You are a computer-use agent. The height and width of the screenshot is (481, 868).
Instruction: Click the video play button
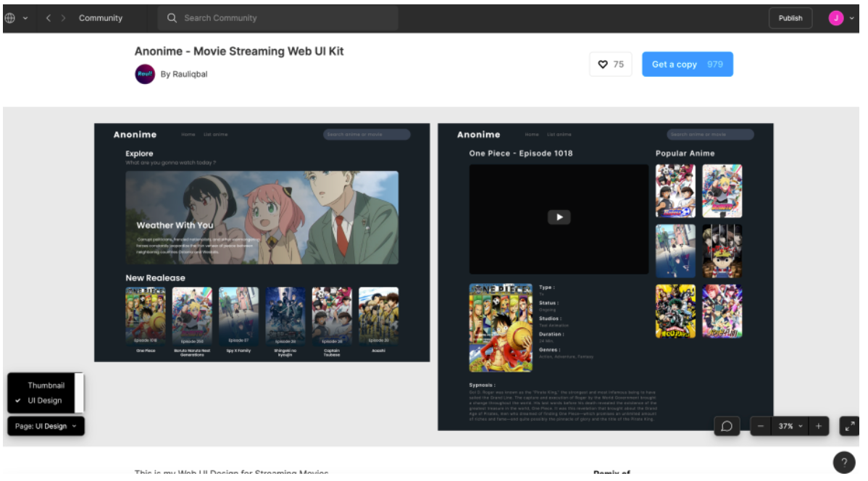tap(559, 217)
